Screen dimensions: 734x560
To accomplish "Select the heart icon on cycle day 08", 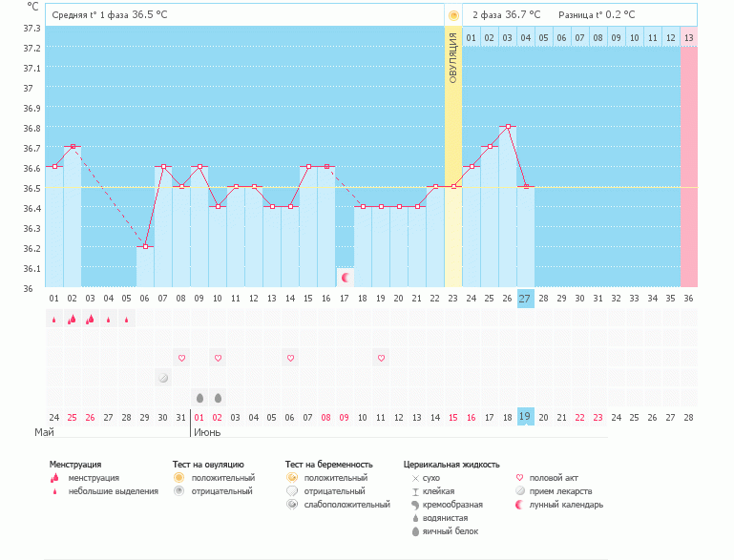I will 181,358.
